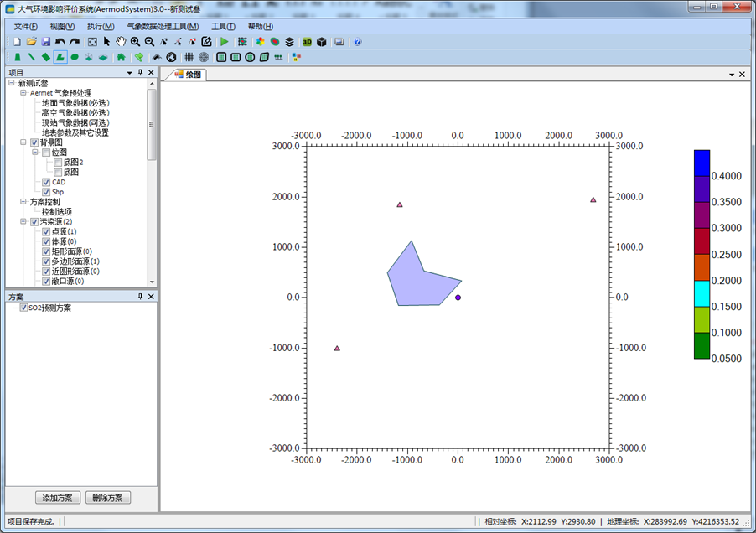
Task: Collapse the Aermet 气象预处理 tree node
Action: (23, 93)
